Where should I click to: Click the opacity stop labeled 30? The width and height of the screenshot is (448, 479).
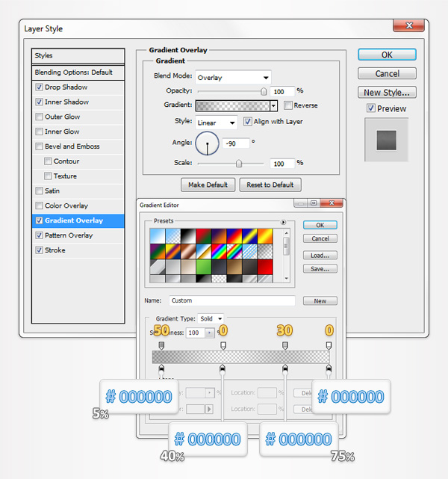[284, 345]
